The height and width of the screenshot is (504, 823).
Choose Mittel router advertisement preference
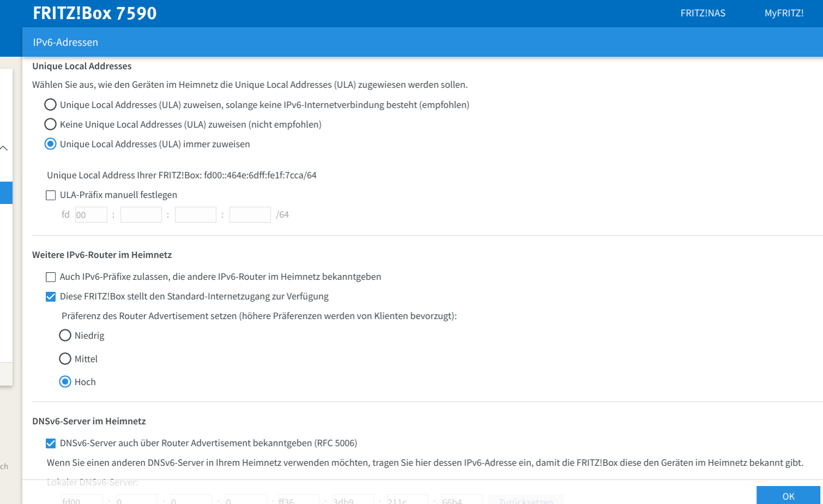[65, 359]
